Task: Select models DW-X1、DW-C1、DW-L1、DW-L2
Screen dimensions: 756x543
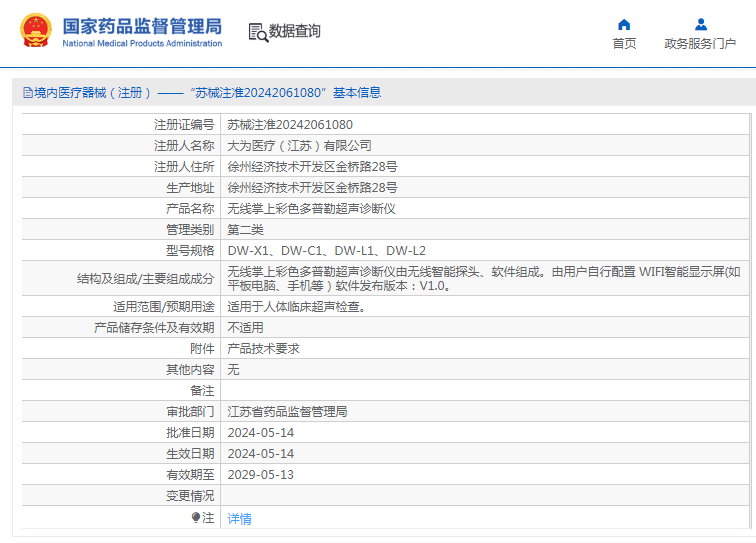Action: click(326, 251)
